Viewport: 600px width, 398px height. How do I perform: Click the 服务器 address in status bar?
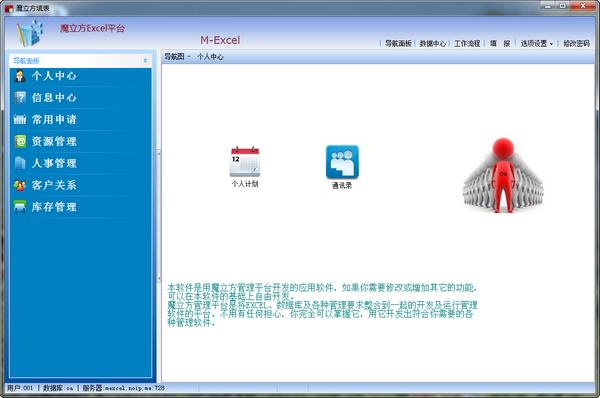click(x=124, y=388)
